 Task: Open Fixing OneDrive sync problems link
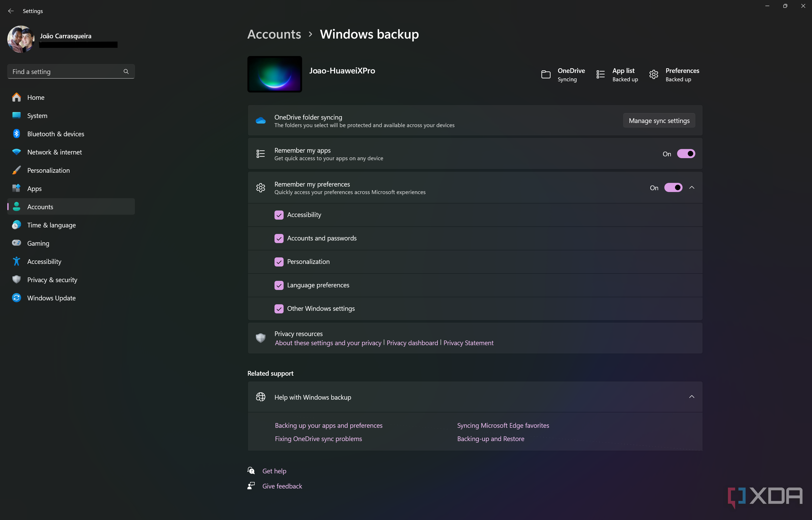(318, 439)
